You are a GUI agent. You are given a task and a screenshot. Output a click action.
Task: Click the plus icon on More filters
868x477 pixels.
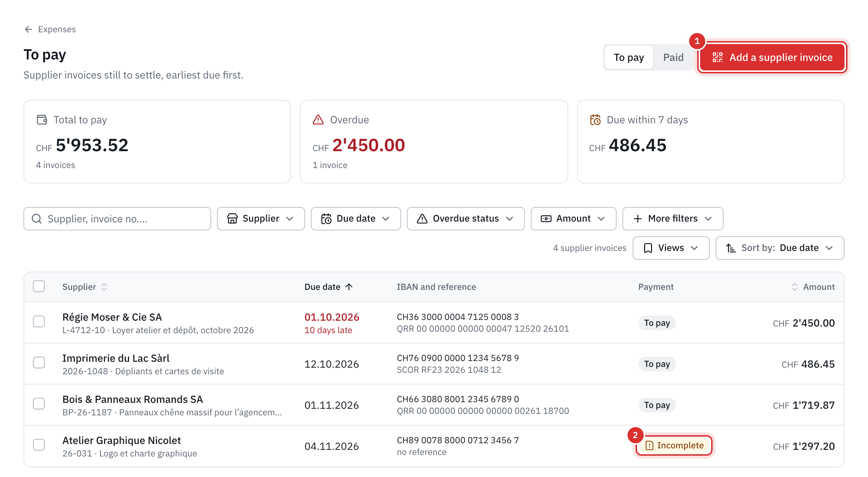coord(638,219)
